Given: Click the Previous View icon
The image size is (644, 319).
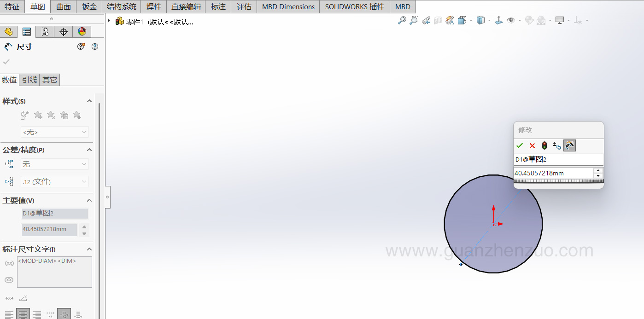Looking at the screenshot, I should 426,20.
